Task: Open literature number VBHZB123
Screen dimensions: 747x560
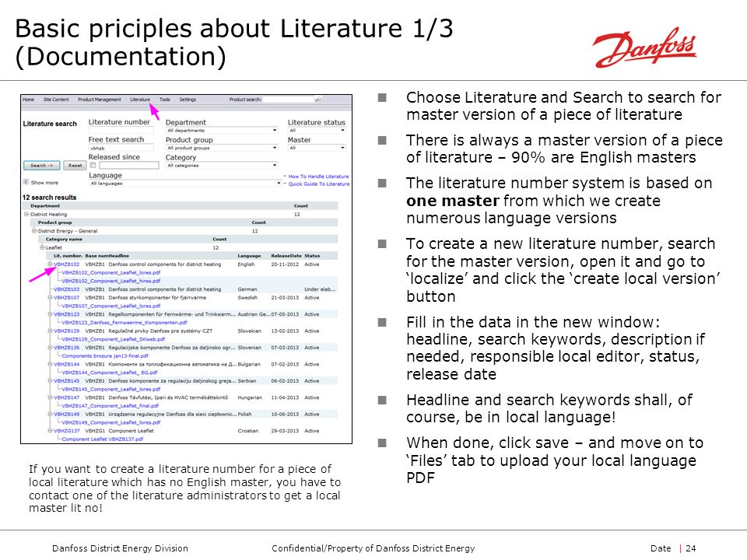Action: (x=67, y=314)
